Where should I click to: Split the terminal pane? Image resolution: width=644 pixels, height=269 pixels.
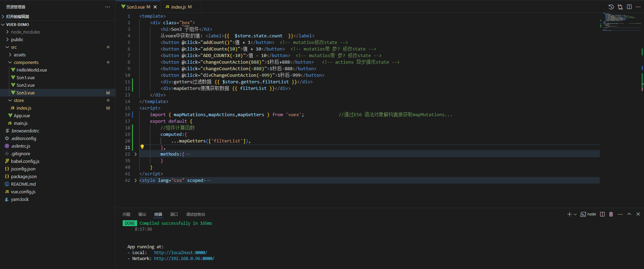pyautogui.click(x=603, y=214)
